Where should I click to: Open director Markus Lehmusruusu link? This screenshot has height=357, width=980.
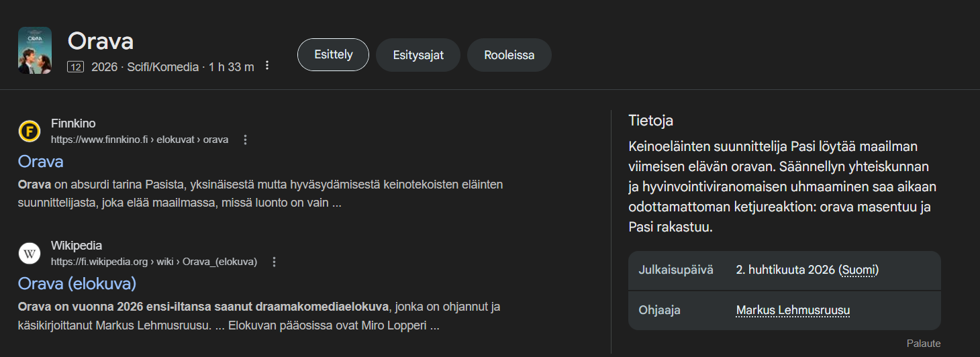(793, 310)
